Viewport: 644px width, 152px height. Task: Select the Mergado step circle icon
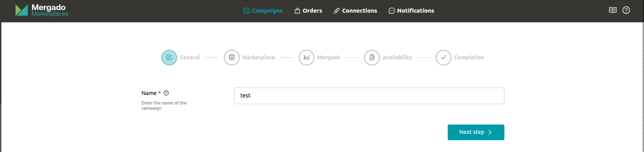[307, 57]
